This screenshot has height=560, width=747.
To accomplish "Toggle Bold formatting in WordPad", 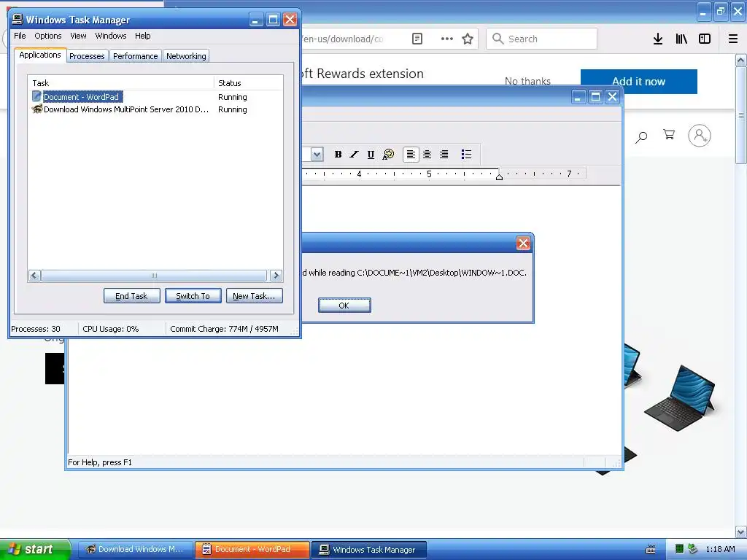I will click(338, 155).
